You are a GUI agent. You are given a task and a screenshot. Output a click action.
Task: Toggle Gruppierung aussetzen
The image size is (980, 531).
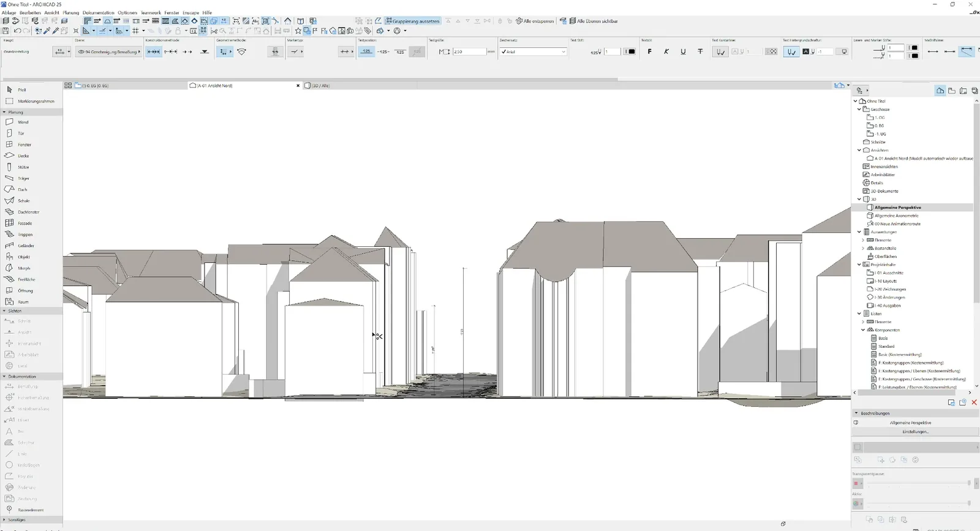click(x=413, y=21)
